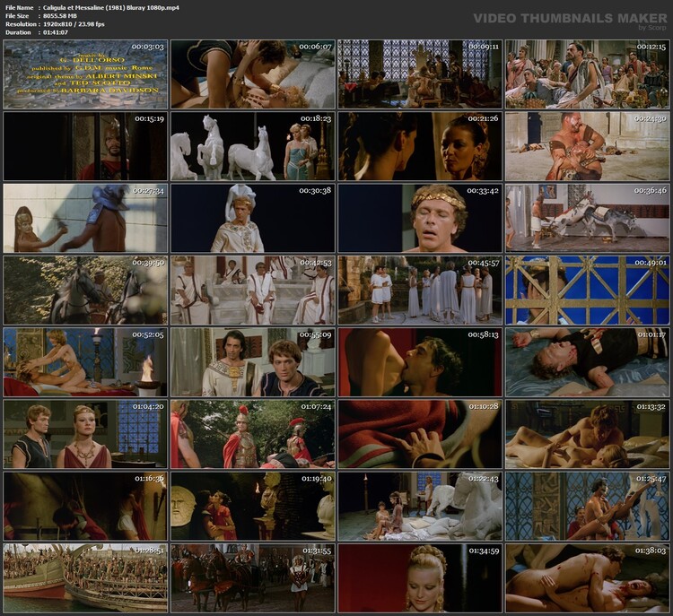Select the thumbnail stamped 00:06:07
The width and height of the screenshot is (673, 616).
253,74
